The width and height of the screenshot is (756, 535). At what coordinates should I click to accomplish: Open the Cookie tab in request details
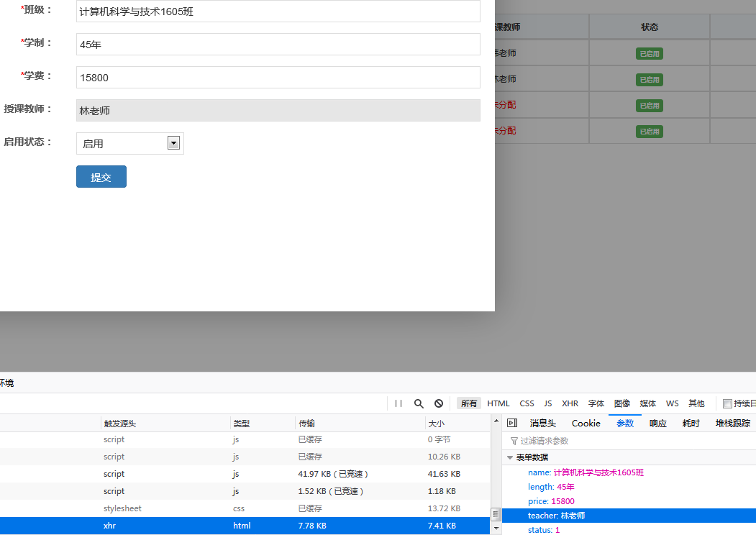pyautogui.click(x=586, y=423)
